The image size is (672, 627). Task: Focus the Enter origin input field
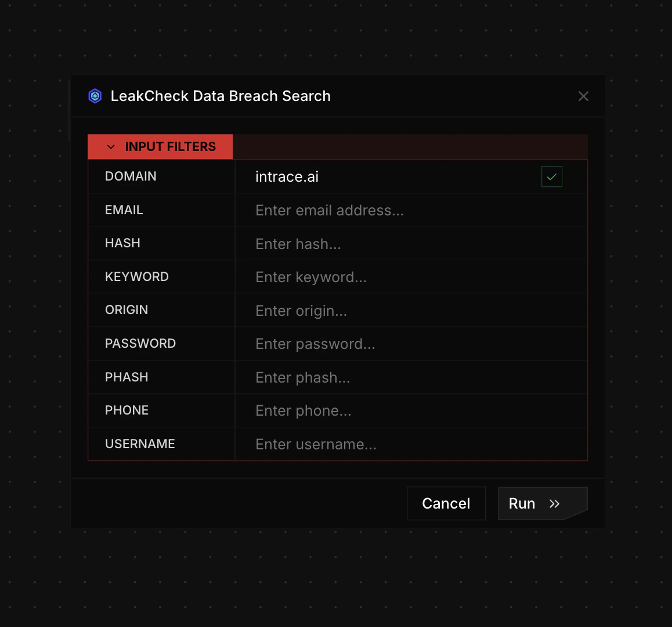coord(411,311)
